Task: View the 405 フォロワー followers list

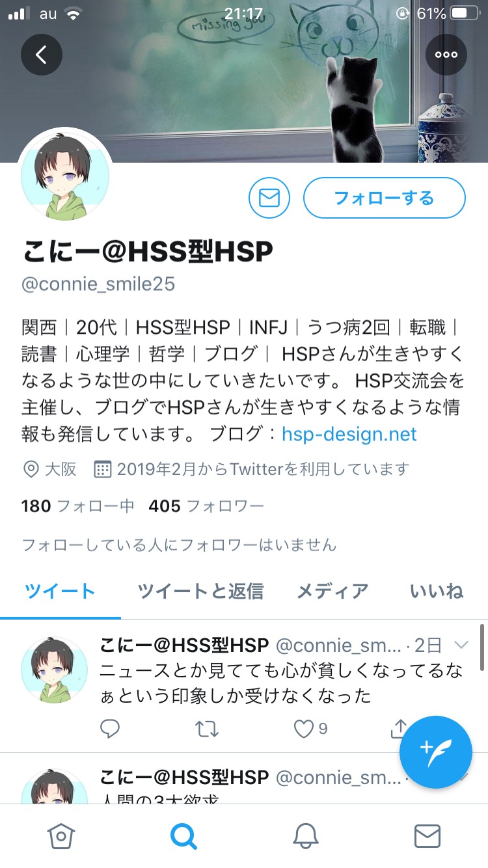Action: click(x=206, y=506)
